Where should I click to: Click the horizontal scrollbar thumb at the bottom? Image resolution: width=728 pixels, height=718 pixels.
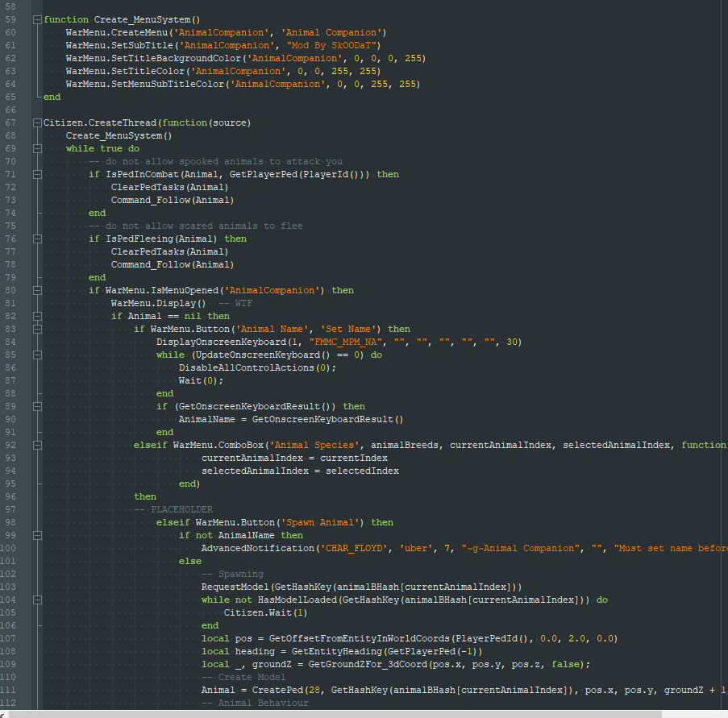(x=335, y=714)
